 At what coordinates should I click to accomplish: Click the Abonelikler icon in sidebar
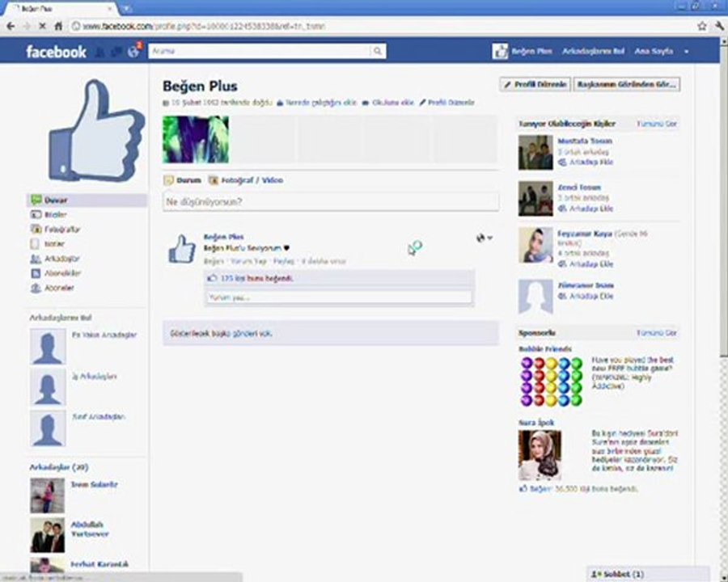coord(36,273)
